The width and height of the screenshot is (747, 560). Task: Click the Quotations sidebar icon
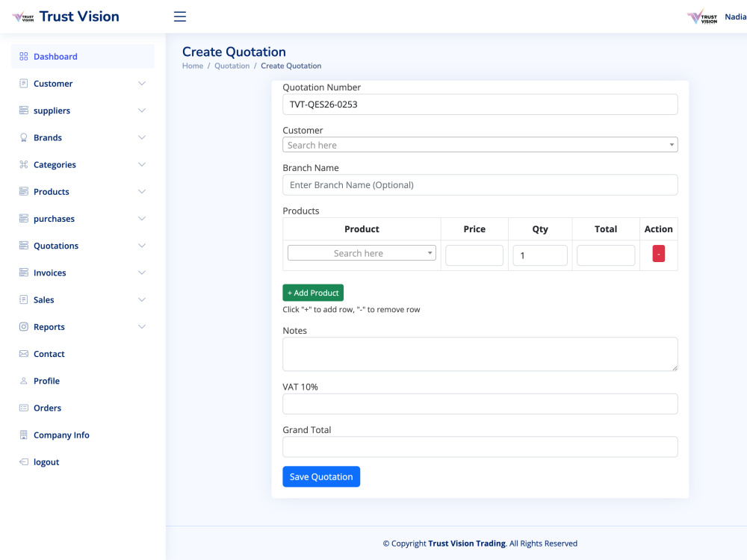pos(23,246)
